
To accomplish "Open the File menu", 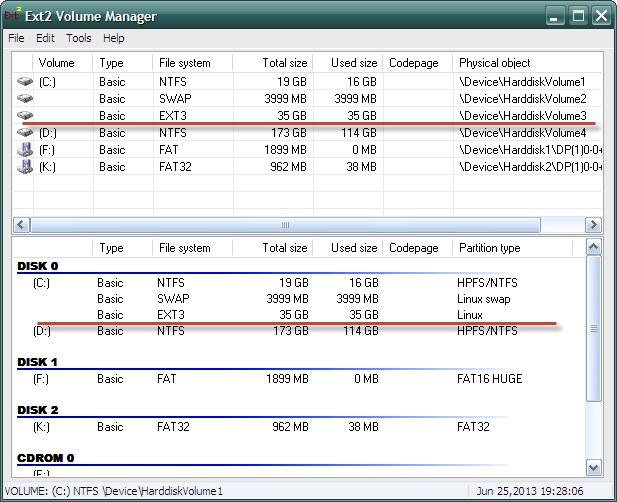I will (x=16, y=38).
